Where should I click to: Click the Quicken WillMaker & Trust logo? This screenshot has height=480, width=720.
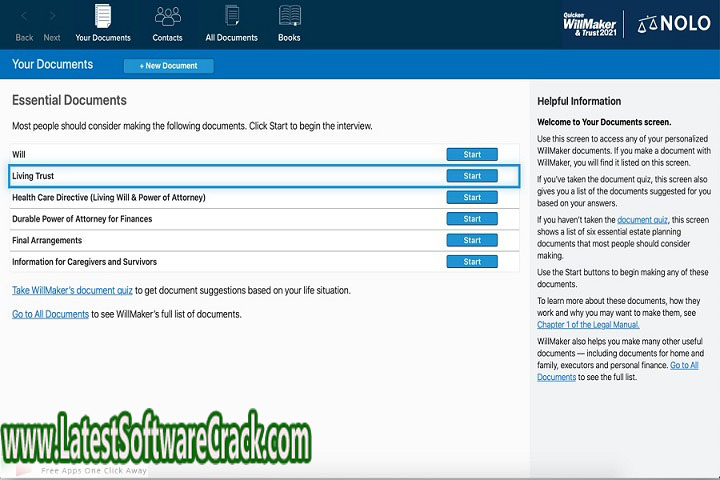tap(590, 24)
